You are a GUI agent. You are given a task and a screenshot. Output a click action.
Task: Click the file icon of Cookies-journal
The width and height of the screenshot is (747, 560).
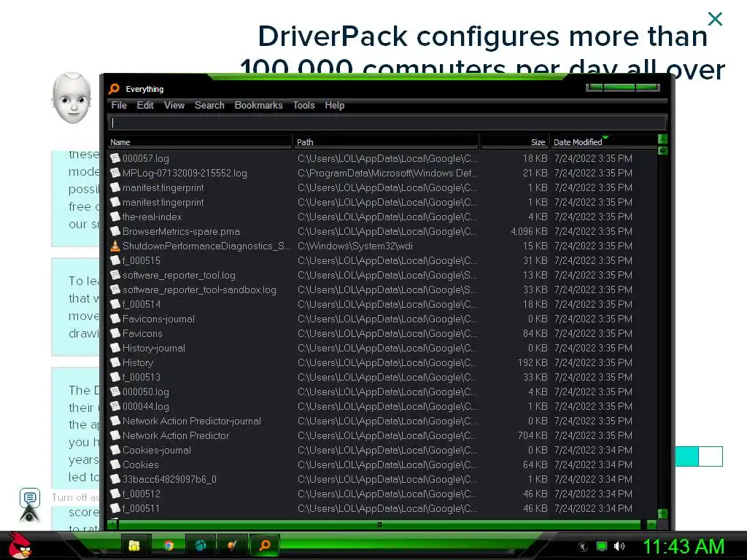point(115,450)
